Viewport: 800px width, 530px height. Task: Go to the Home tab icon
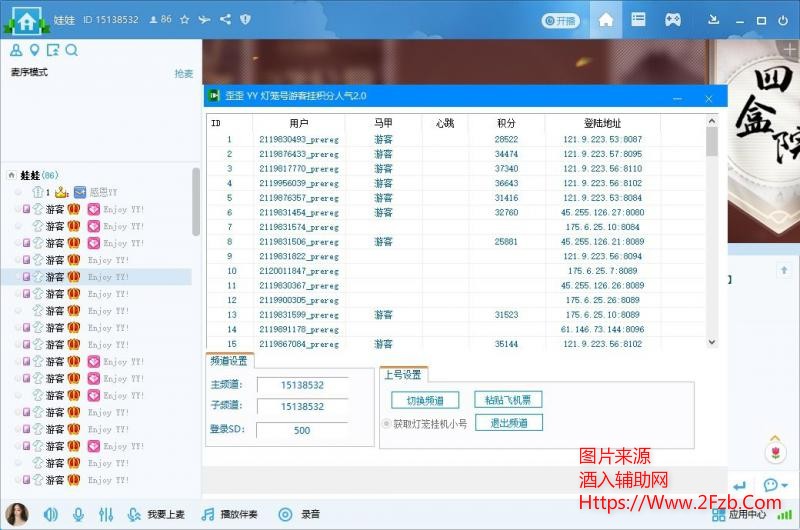click(606, 20)
